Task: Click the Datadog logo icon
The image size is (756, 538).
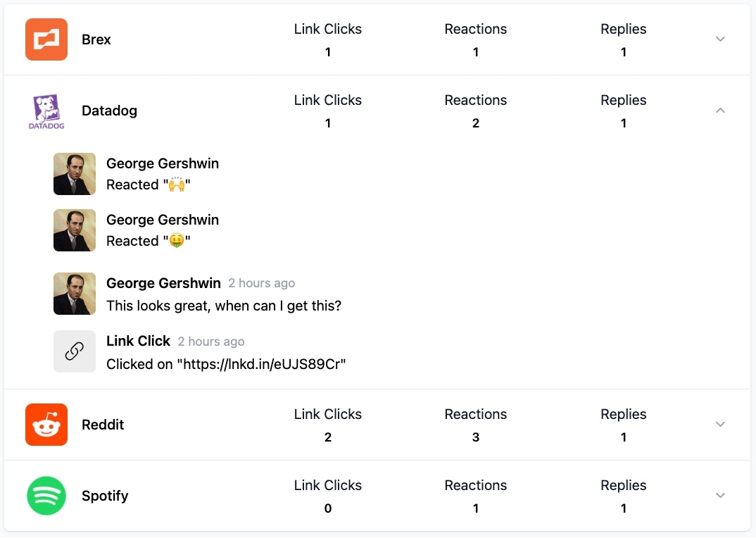Action: [46, 111]
